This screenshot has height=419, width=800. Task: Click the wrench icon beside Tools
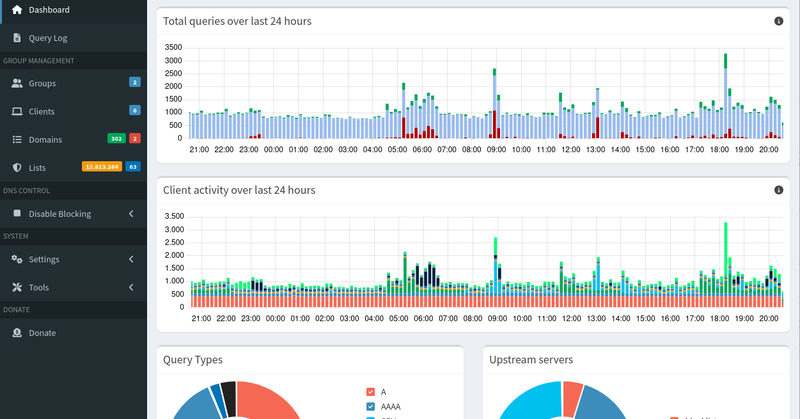pyautogui.click(x=17, y=287)
